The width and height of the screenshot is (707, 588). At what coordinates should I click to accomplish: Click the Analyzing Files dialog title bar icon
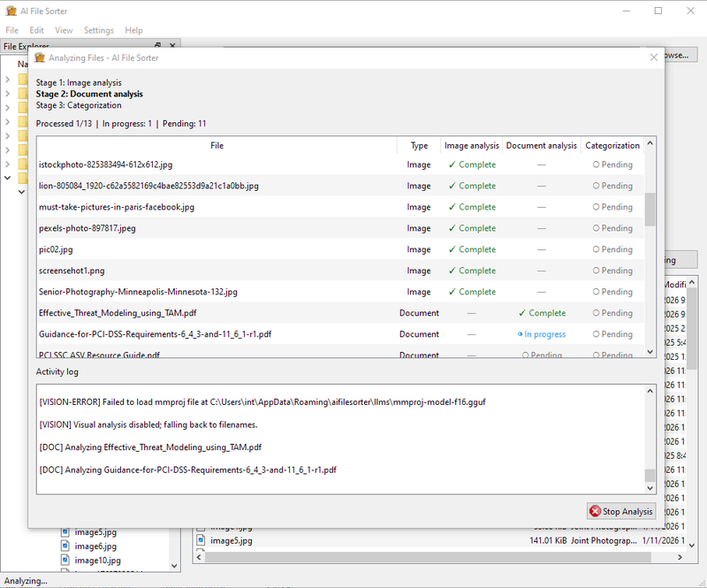point(39,57)
